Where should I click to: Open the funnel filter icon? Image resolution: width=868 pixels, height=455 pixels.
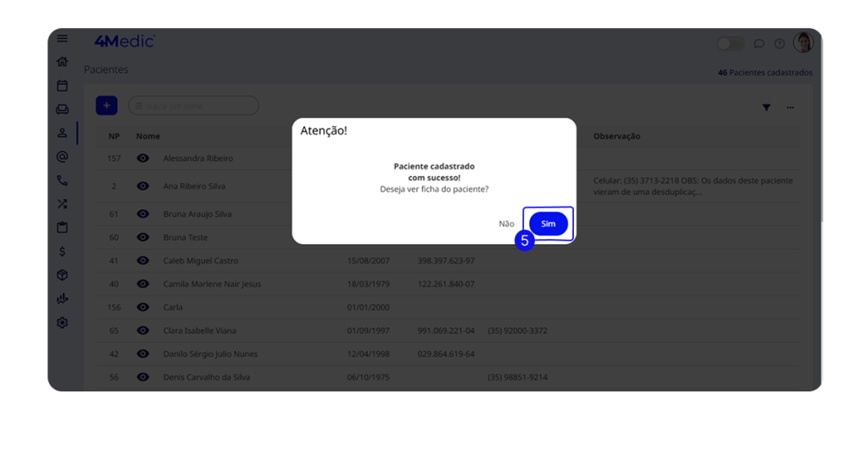click(766, 108)
